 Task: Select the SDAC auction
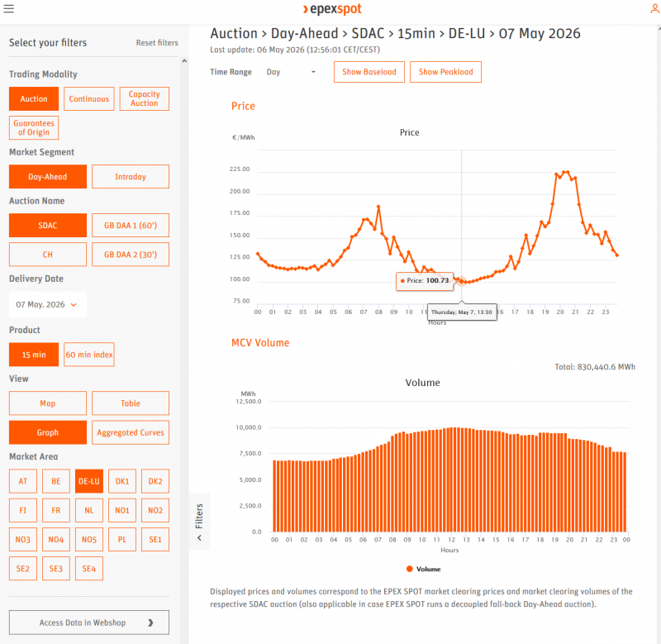(48, 225)
